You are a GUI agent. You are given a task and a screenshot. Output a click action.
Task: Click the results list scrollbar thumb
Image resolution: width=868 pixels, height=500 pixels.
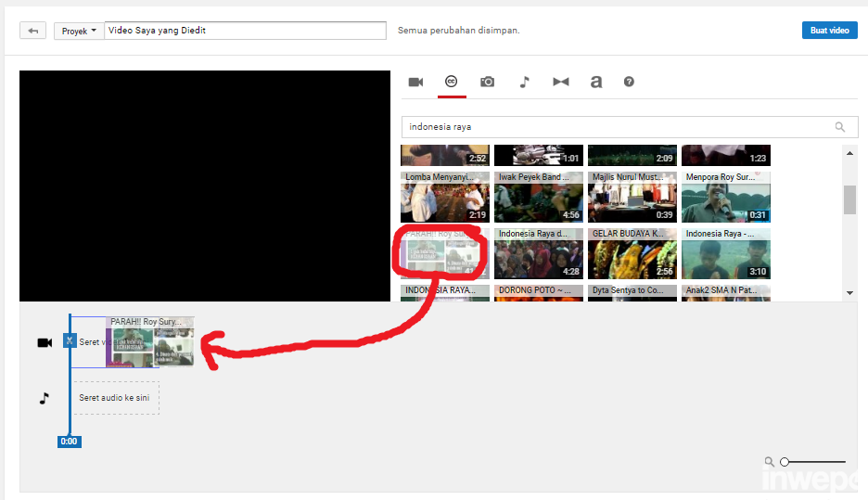849,199
